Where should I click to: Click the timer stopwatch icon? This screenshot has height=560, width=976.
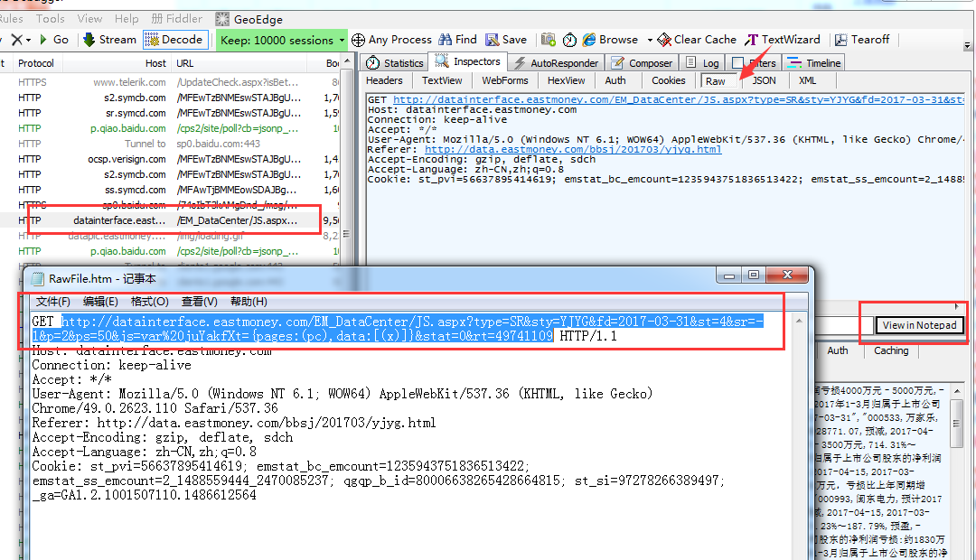pos(569,40)
